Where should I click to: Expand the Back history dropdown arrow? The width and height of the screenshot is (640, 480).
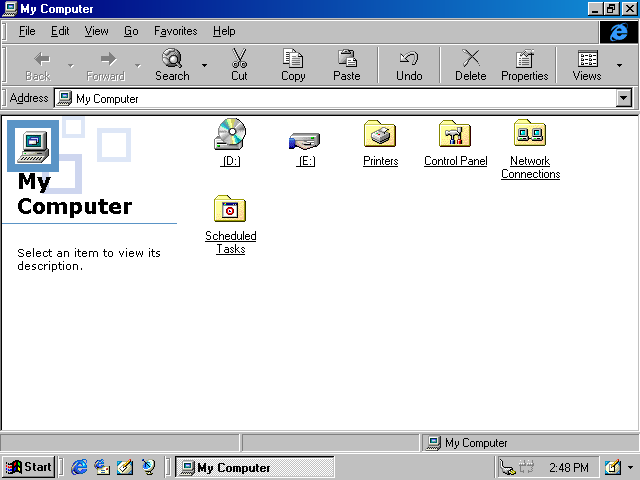coord(71,65)
